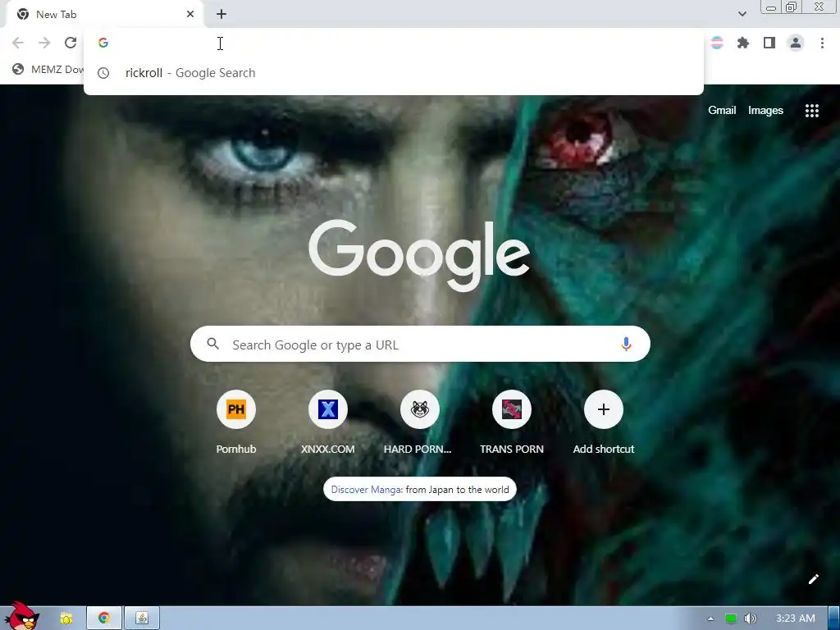
Task: Show hidden system tray icons
Action: 711,619
